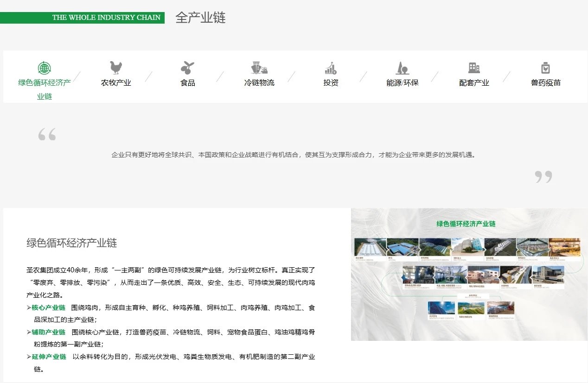This screenshot has height=383, width=588.
Task: Click the green title inside the diagram image
Action: (x=466, y=224)
